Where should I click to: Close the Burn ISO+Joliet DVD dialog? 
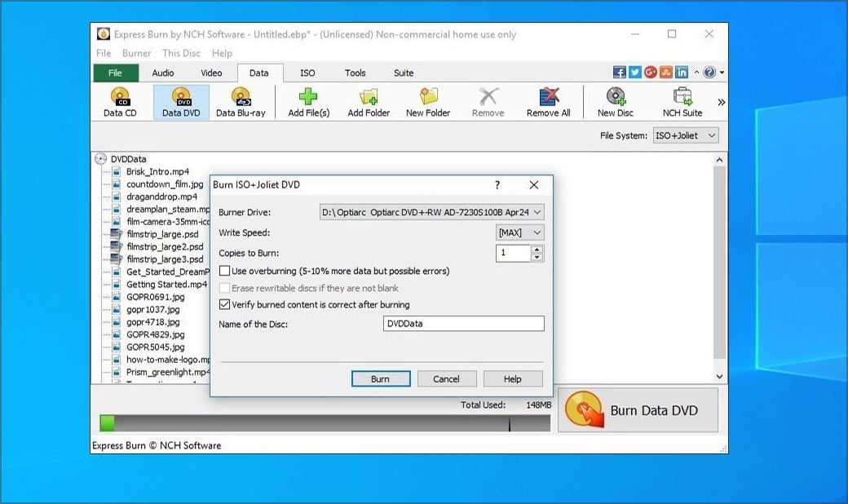(534, 185)
